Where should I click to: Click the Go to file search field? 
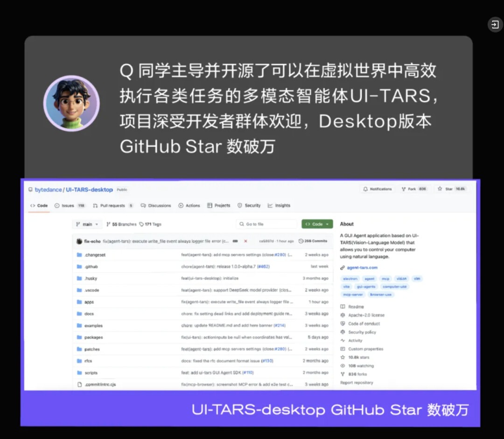coord(267,224)
